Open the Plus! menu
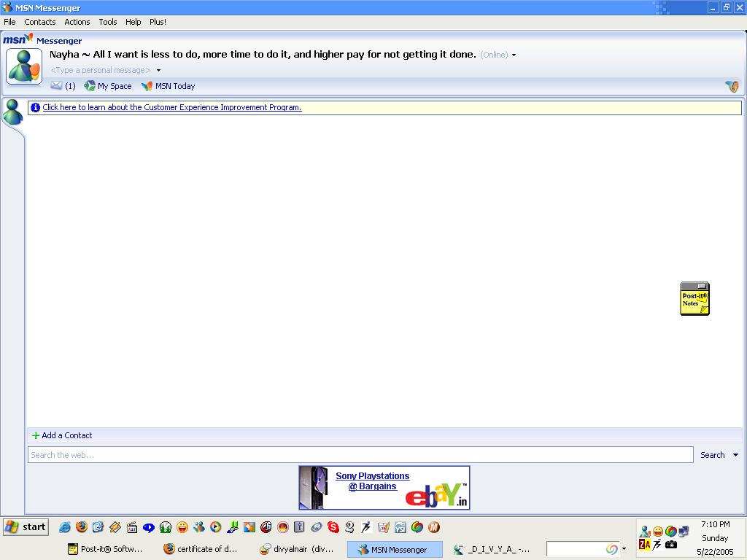The width and height of the screenshot is (747, 560). 158,22
